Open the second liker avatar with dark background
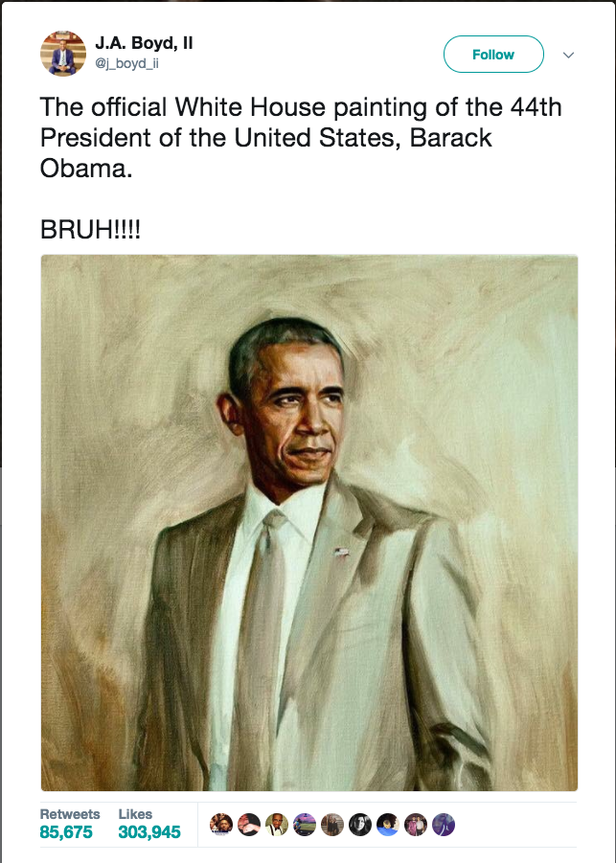616x863 pixels. 249,825
